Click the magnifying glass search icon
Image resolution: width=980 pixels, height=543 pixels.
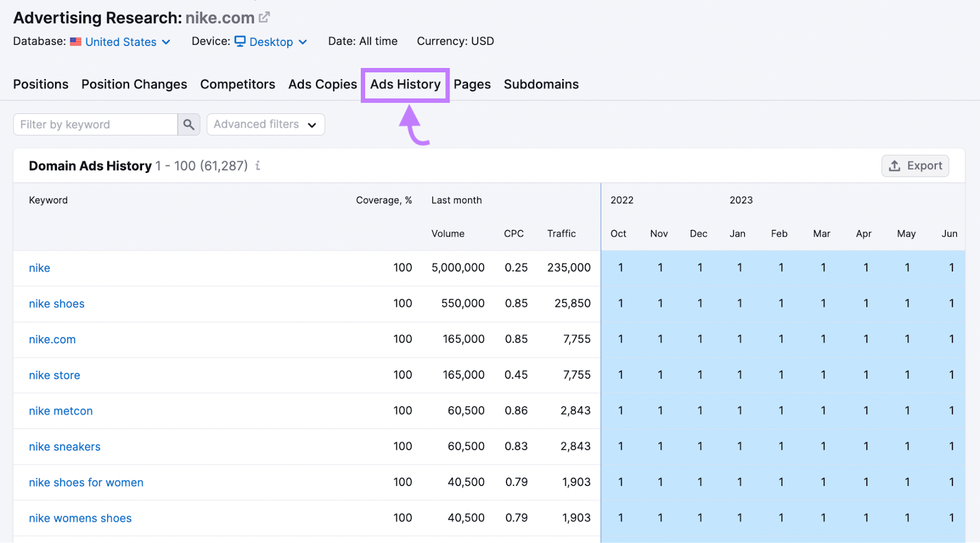[x=189, y=124]
